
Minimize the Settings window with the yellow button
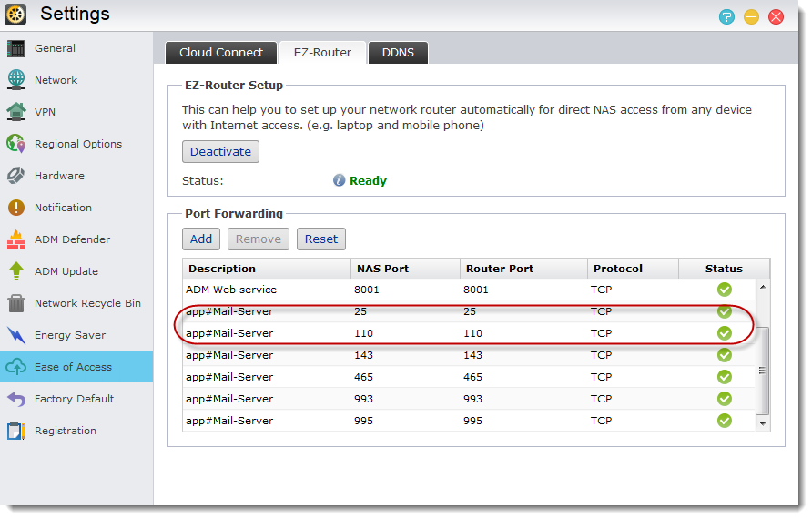(751, 17)
